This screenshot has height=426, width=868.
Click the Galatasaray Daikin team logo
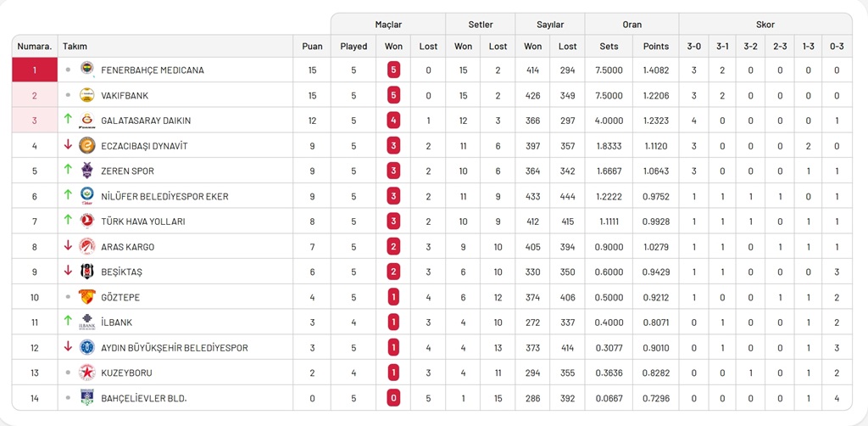point(86,121)
